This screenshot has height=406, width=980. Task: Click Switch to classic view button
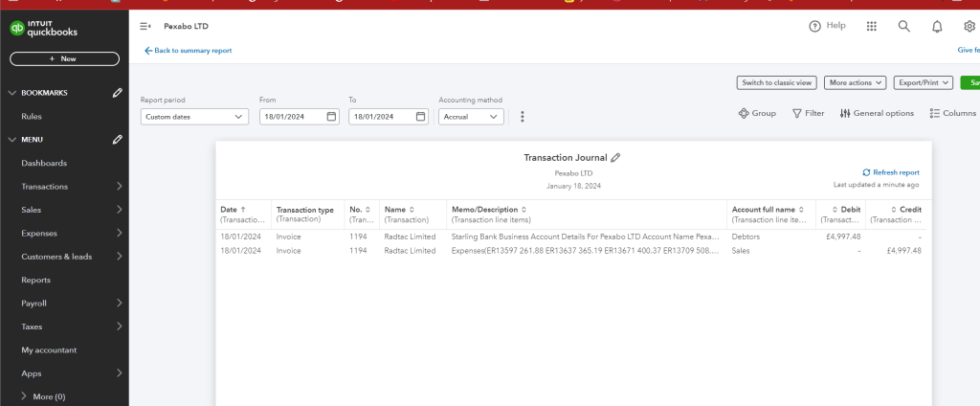pos(777,82)
